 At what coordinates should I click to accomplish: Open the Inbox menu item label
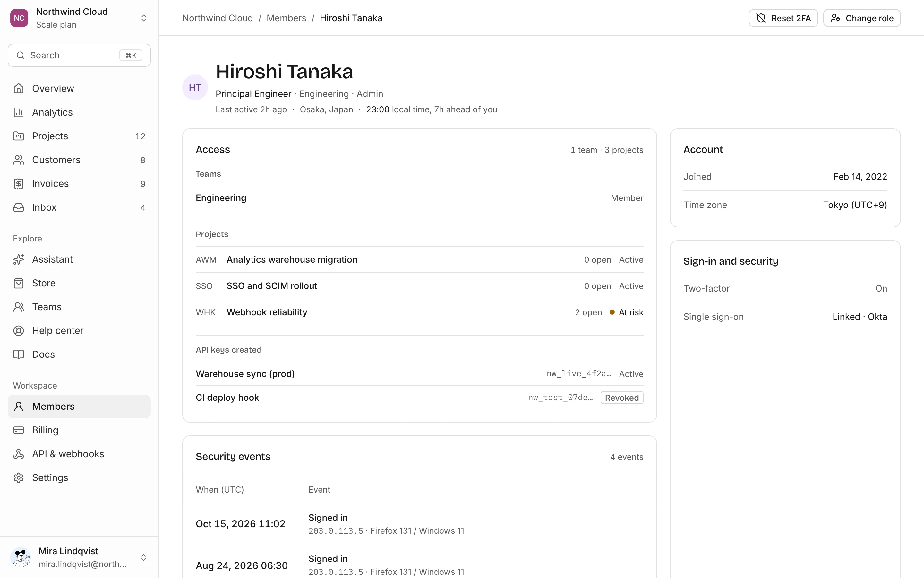(x=44, y=207)
